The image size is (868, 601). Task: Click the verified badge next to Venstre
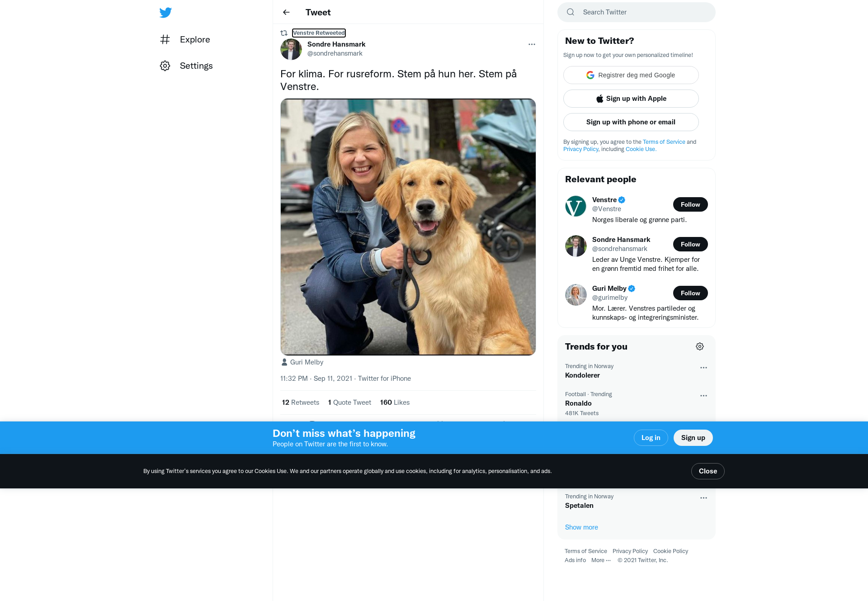[x=622, y=200]
